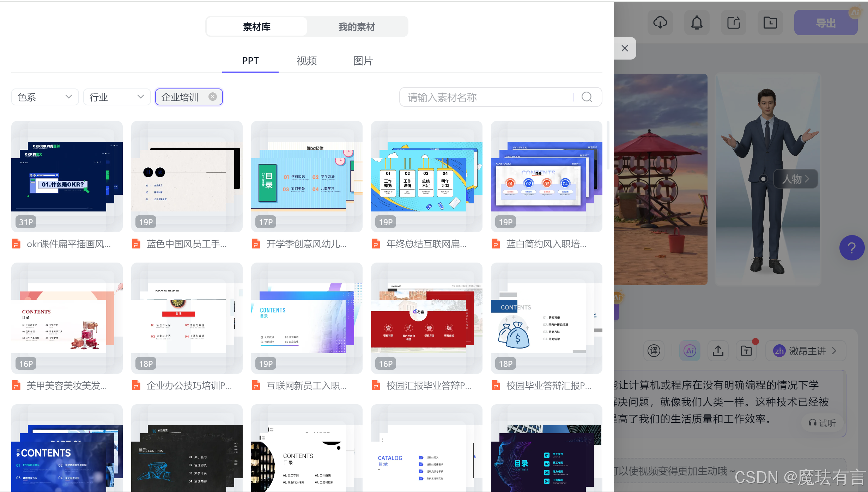
Task: Open 年终总结互联网扁 template thumbnail
Action: 427,177
